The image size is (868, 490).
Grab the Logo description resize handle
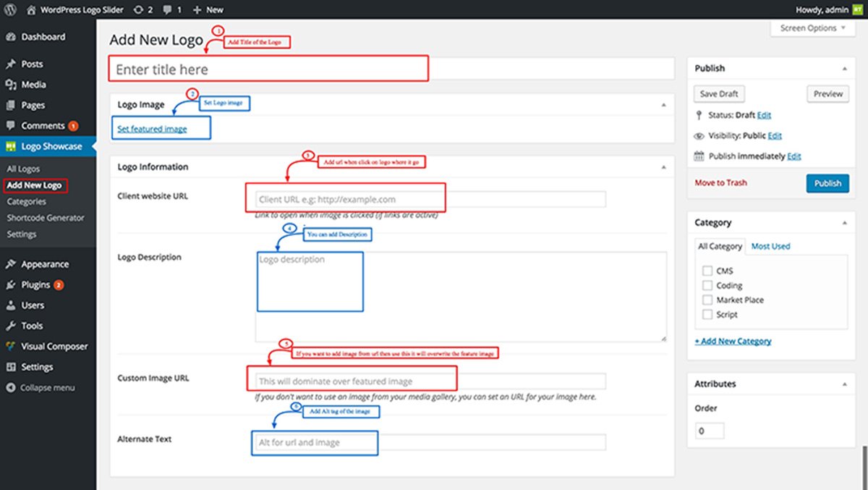click(663, 338)
